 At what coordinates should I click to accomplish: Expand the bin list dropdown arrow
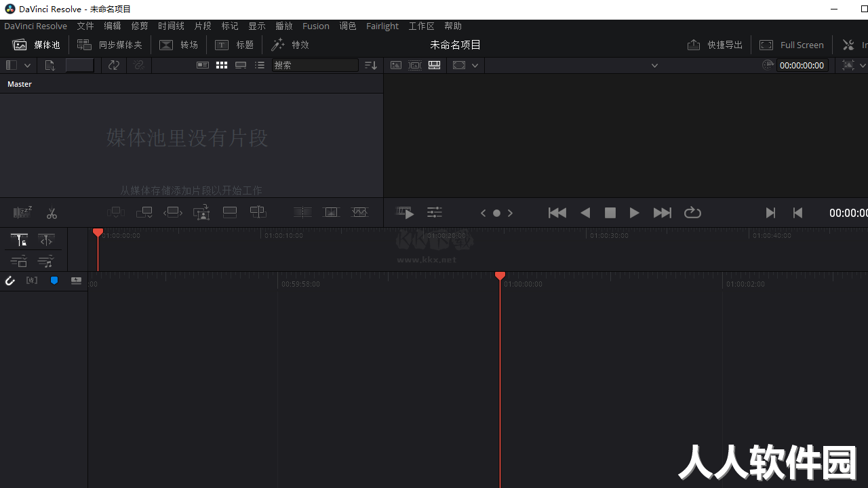[27, 65]
